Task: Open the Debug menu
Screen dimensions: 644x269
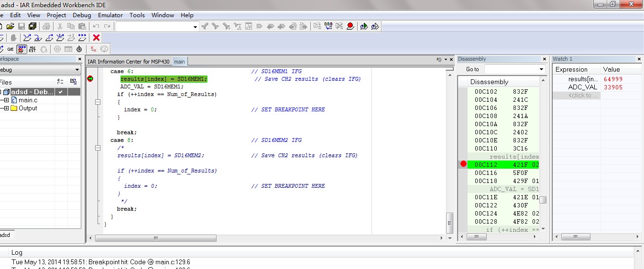Action: [x=82, y=15]
